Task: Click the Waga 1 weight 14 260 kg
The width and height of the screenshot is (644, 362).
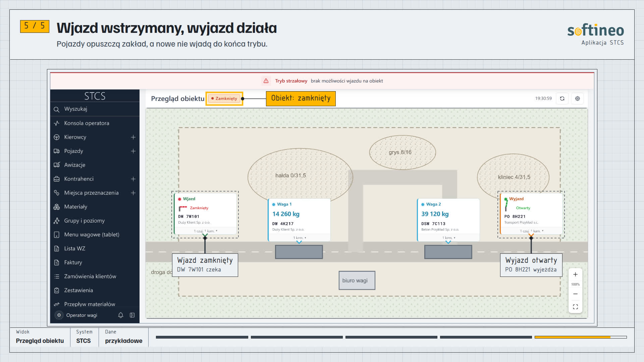Action: coord(286,214)
